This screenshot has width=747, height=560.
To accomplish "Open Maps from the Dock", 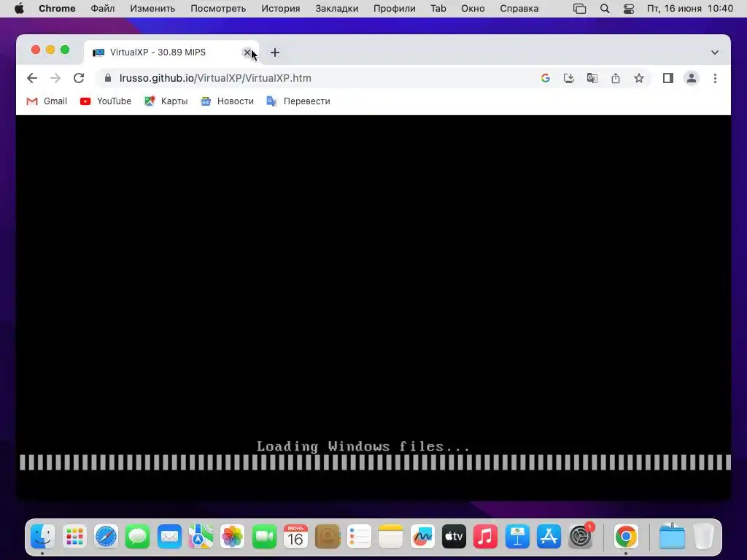I will tap(201, 537).
